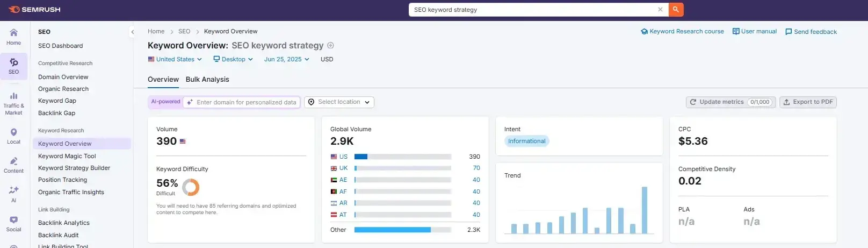Click the AE country link in Global Volume
Screen dimensions: 868x248
point(343,180)
